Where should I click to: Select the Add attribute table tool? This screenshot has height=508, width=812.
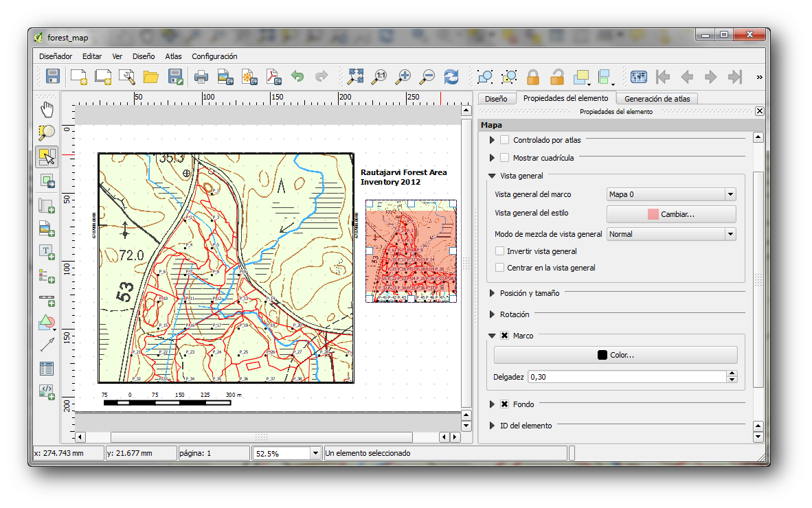click(x=47, y=369)
